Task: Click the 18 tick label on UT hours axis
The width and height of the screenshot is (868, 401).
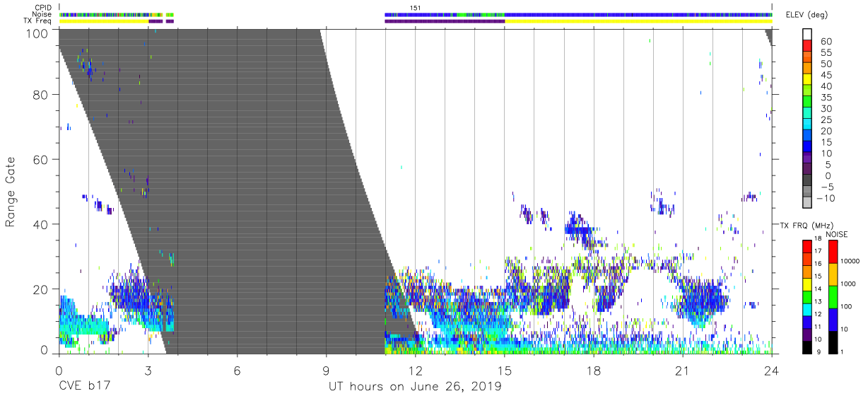Action: tap(593, 371)
